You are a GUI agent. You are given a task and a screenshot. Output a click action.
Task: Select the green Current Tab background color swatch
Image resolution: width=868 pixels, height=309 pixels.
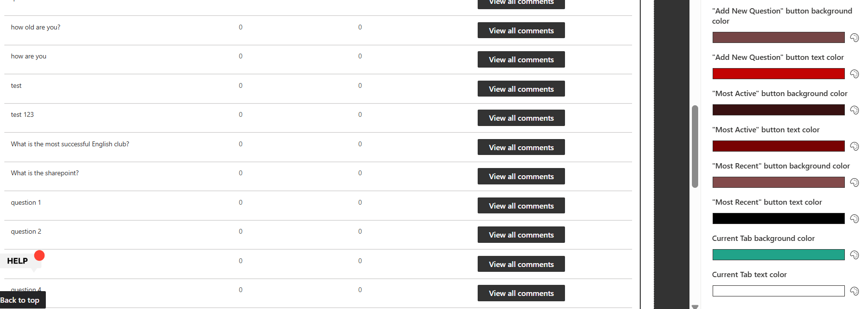pos(778,255)
